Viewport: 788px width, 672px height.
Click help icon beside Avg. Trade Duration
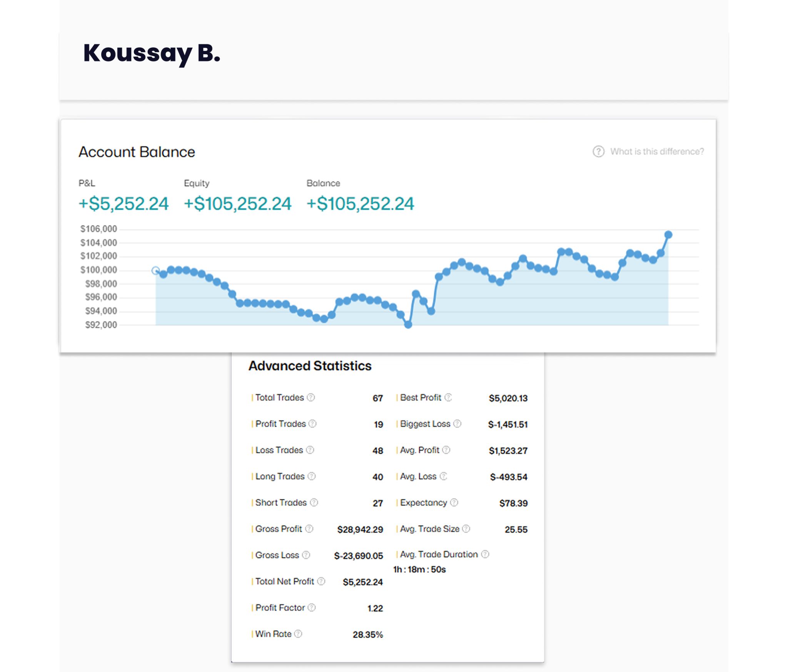(x=485, y=554)
